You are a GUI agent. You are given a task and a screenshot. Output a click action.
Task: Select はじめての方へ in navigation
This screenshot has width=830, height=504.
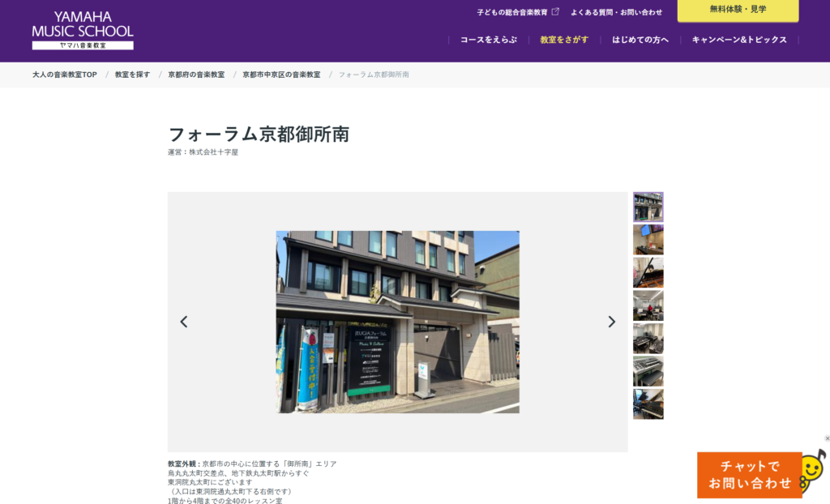[x=640, y=40]
